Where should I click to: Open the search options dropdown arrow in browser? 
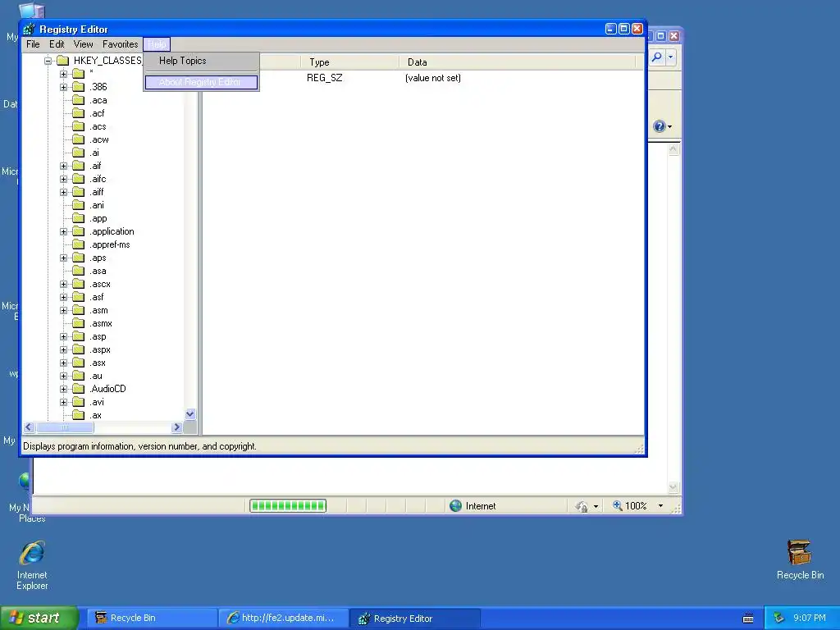671,57
